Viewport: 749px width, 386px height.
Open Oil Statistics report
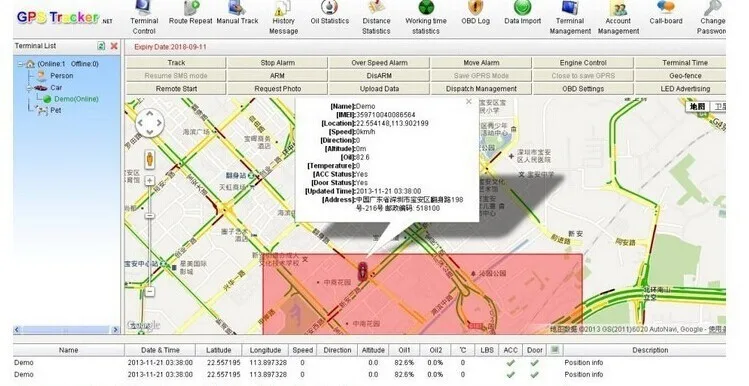pos(330,13)
